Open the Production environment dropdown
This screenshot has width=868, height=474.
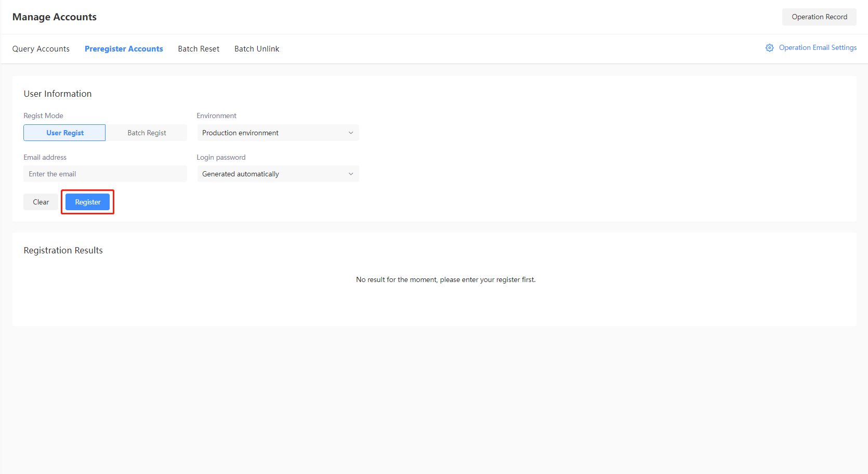click(x=278, y=133)
